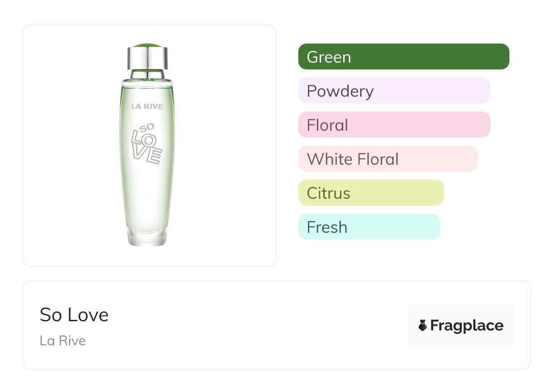Open the La Rive brand name under title

pos(63,340)
